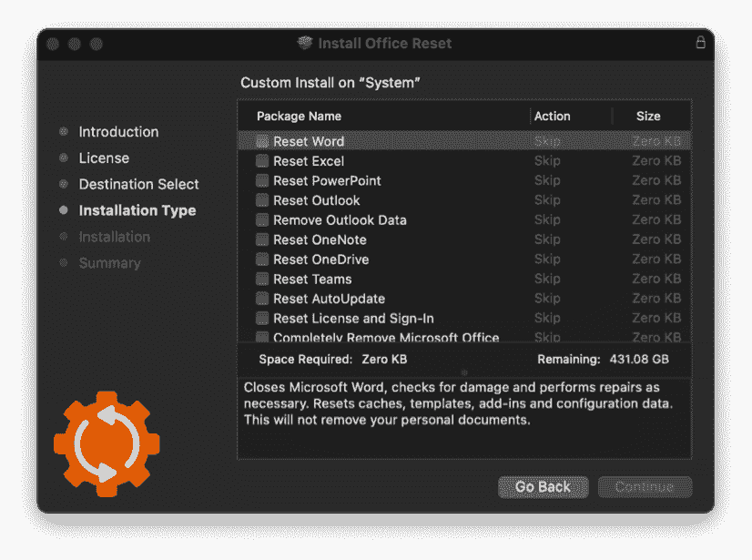Click License in the steps sidebar
This screenshot has height=560, width=752.
pyautogui.click(x=104, y=158)
